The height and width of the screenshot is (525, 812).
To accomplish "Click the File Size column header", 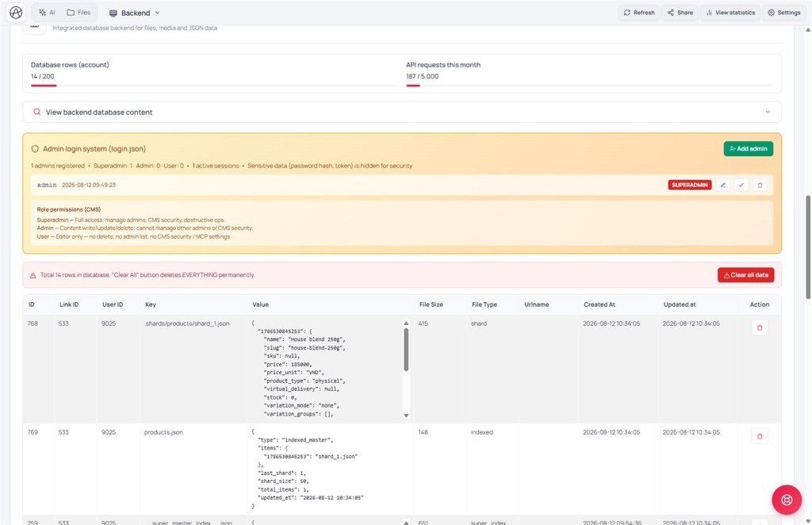I will [431, 305].
